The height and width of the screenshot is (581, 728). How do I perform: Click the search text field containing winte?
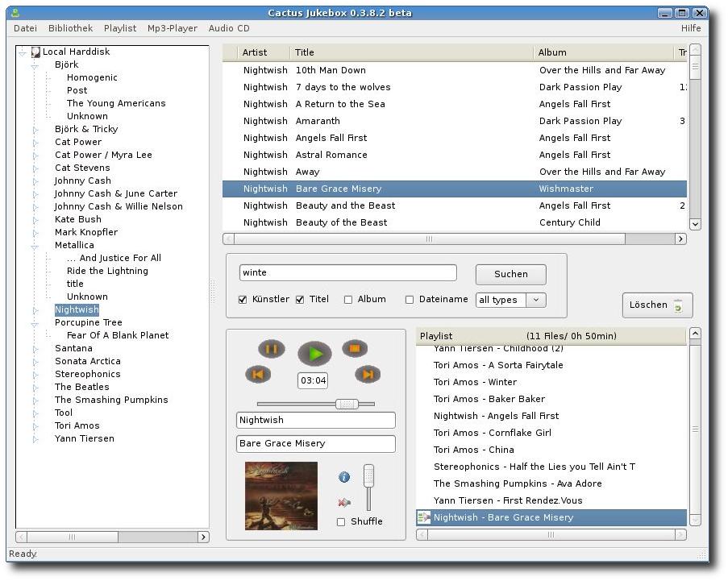click(348, 272)
